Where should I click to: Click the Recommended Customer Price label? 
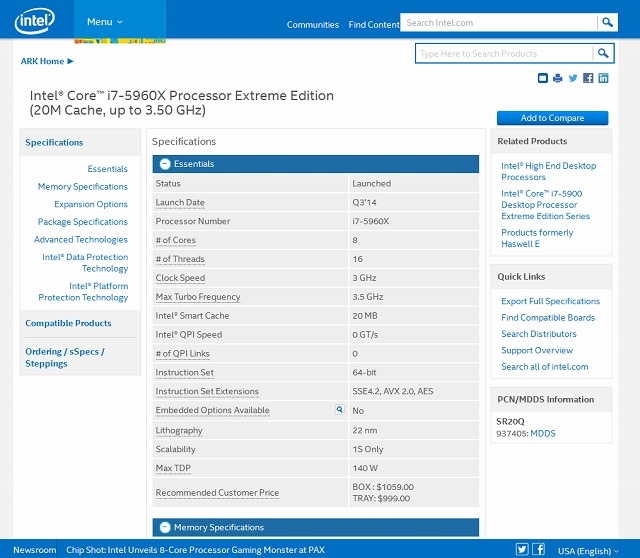click(x=217, y=493)
